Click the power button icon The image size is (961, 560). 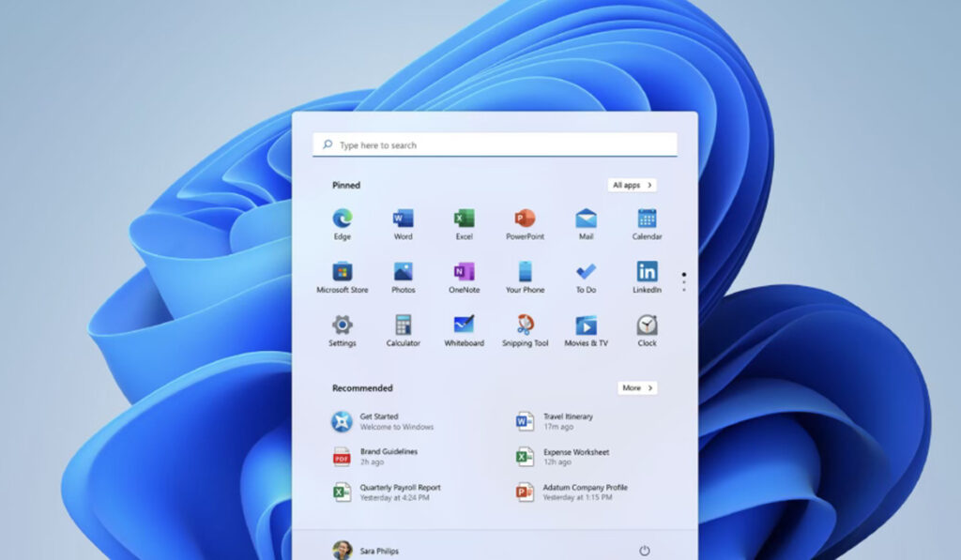[644, 551]
